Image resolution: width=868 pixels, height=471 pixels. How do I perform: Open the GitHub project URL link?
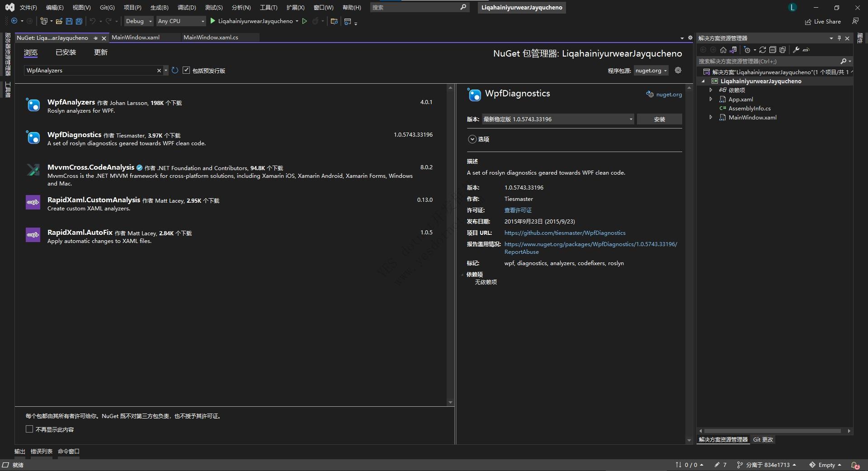click(565, 233)
